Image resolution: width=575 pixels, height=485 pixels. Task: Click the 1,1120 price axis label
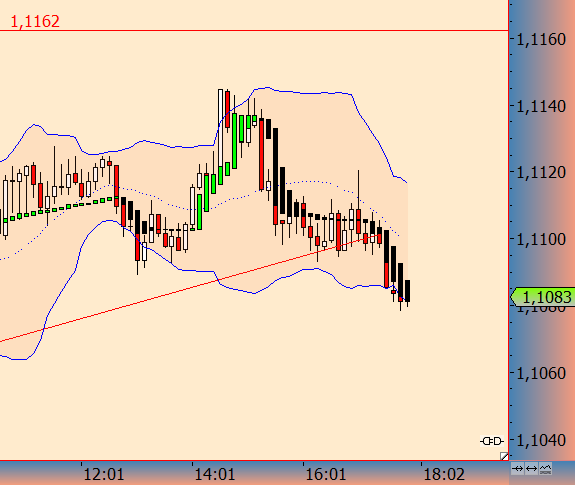[541, 172]
